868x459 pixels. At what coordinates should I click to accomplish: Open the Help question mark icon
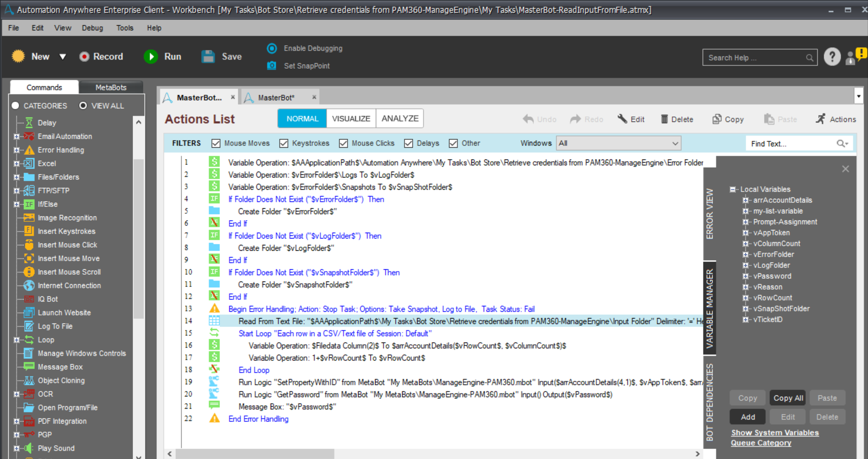[x=832, y=57]
